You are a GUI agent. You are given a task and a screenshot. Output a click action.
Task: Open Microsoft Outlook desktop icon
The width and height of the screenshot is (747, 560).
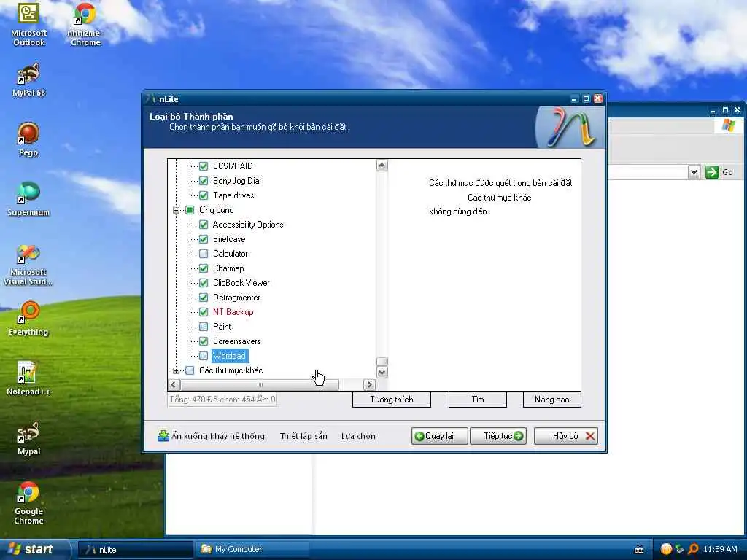click(x=28, y=24)
